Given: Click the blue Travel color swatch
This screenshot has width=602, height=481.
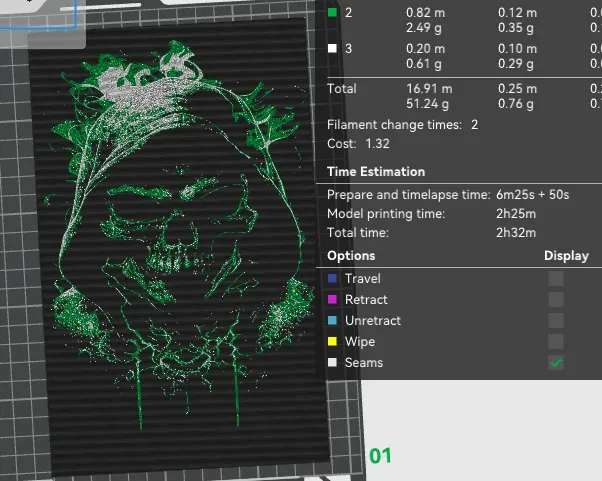Looking at the screenshot, I should point(332,278).
